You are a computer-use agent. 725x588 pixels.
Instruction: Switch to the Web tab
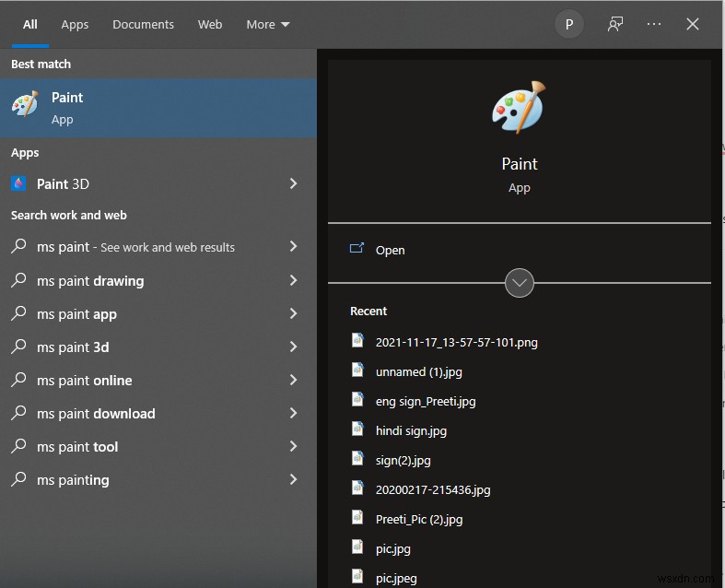(210, 25)
